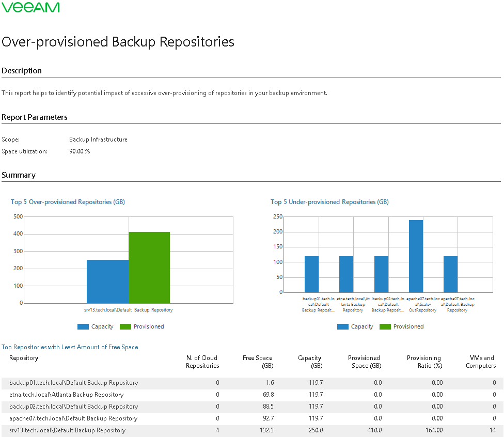Screen dimensions: 504x437
Task: Open Top 5 Under-provisioned Repositories chart title
Action: pos(329,202)
